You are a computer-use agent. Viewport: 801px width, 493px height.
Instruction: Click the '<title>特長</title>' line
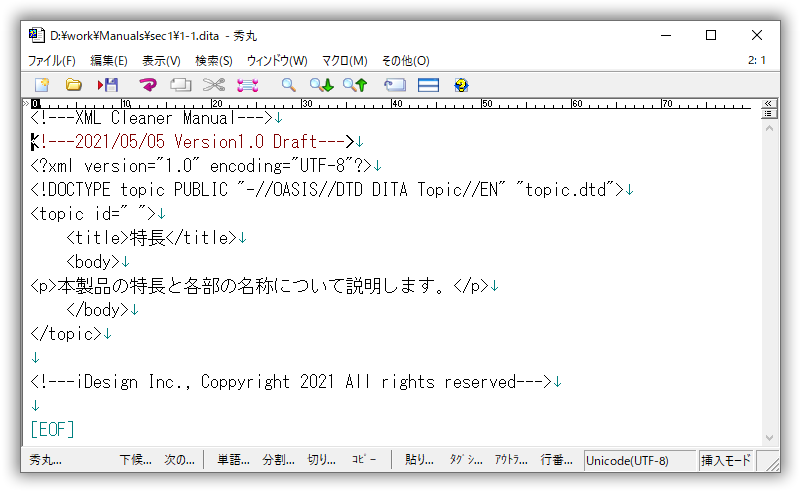[151, 238]
